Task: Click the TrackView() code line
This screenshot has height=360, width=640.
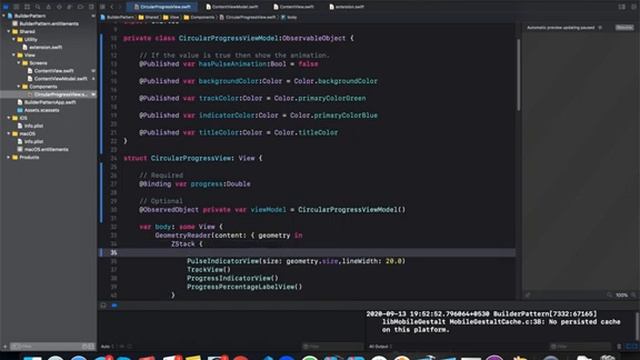Action: click(209, 270)
